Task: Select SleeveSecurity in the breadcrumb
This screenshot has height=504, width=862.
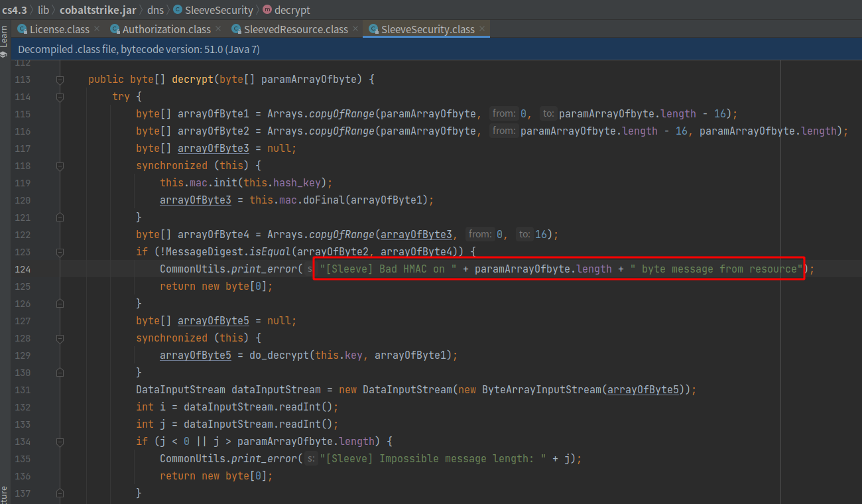Action: click(x=218, y=10)
